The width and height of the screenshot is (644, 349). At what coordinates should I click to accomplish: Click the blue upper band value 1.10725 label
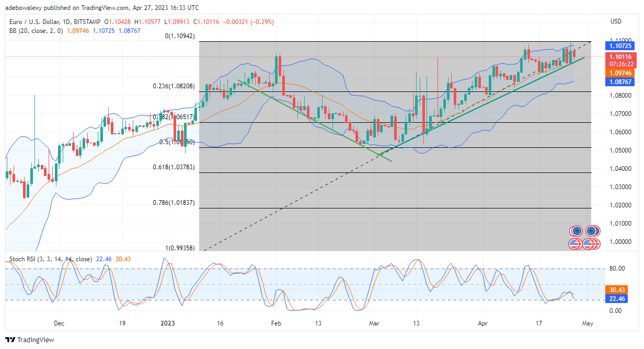pyautogui.click(x=619, y=46)
